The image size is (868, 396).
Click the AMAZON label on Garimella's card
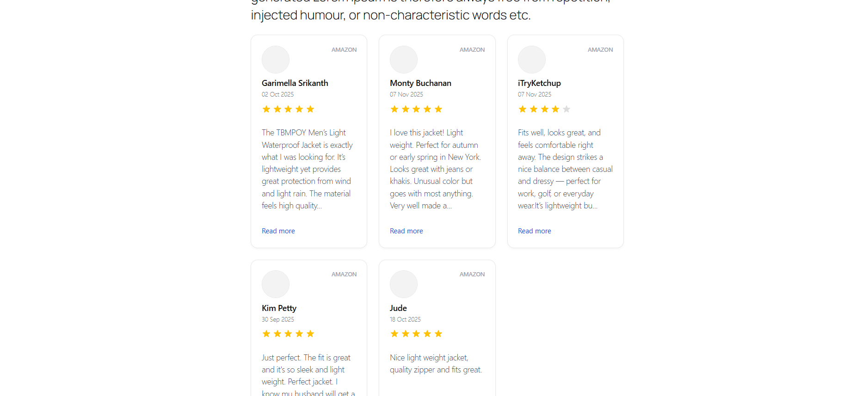click(344, 50)
